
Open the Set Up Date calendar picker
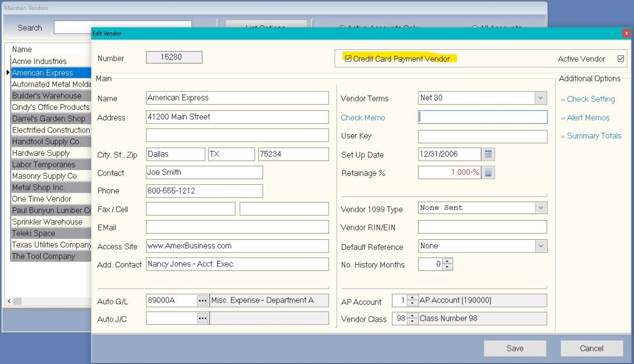click(x=487, y=154)
